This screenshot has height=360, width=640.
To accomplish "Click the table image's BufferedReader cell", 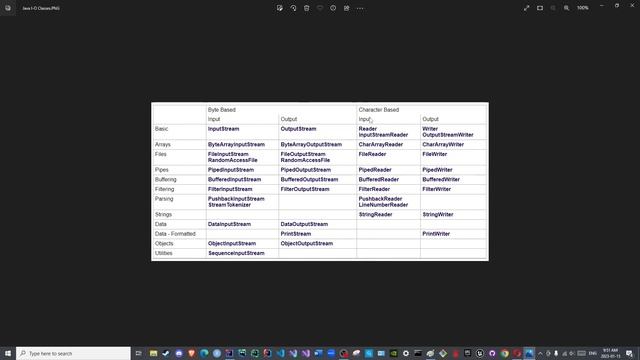I will click(x=378, y=180).
